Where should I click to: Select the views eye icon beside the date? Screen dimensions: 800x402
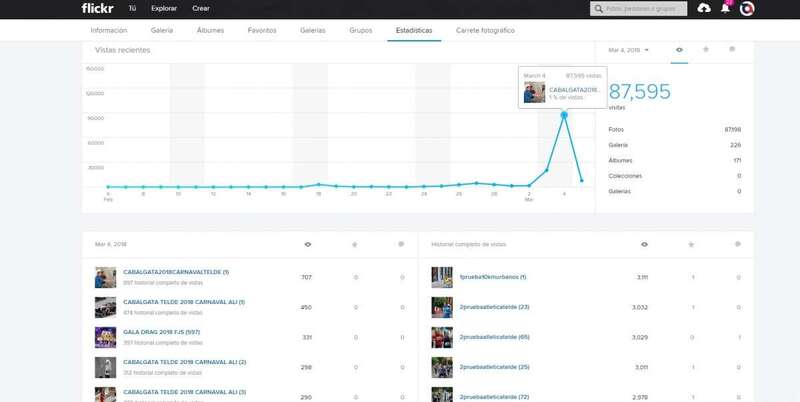pos(679,49)
